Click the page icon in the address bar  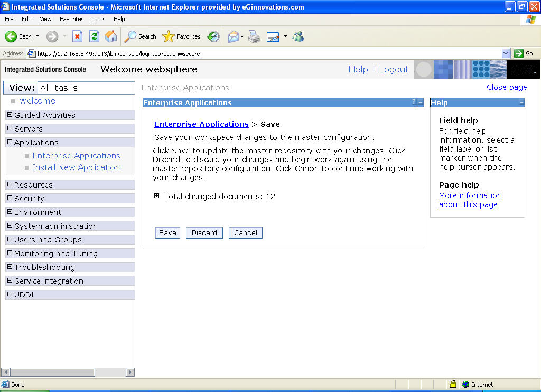(x=31, y=53)
